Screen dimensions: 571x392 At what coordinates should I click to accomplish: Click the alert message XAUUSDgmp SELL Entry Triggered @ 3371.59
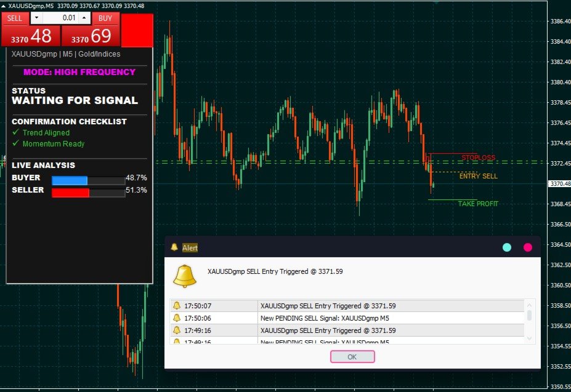tap(275, 271)
